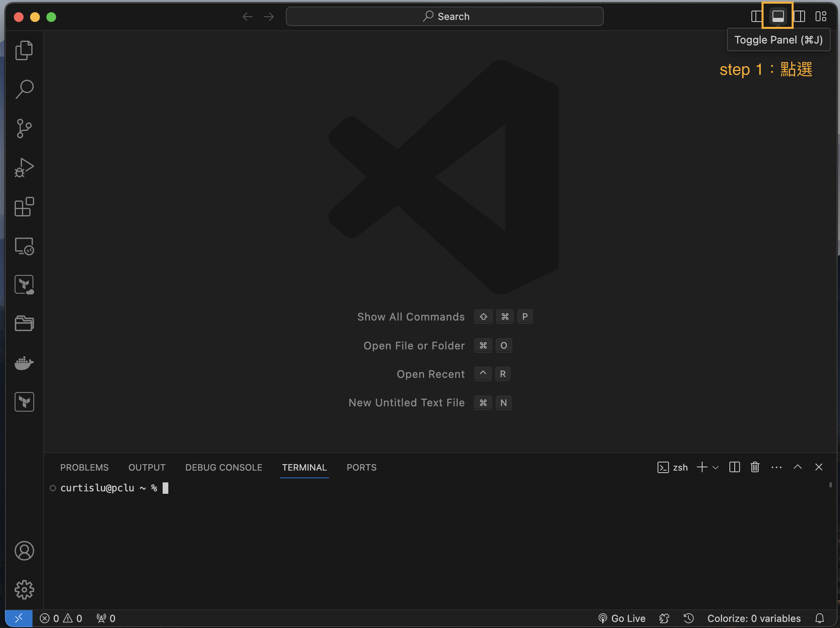
Task: Open the Extensions view
Action: tap(24, 207)
